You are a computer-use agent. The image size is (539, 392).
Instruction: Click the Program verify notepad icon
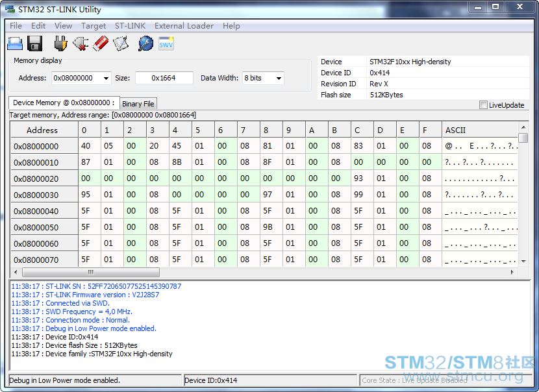(x=121, y=43)
